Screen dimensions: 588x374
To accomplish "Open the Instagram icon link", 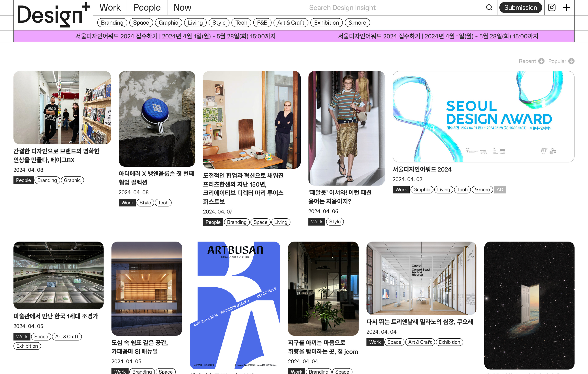I will coord(552,8).
